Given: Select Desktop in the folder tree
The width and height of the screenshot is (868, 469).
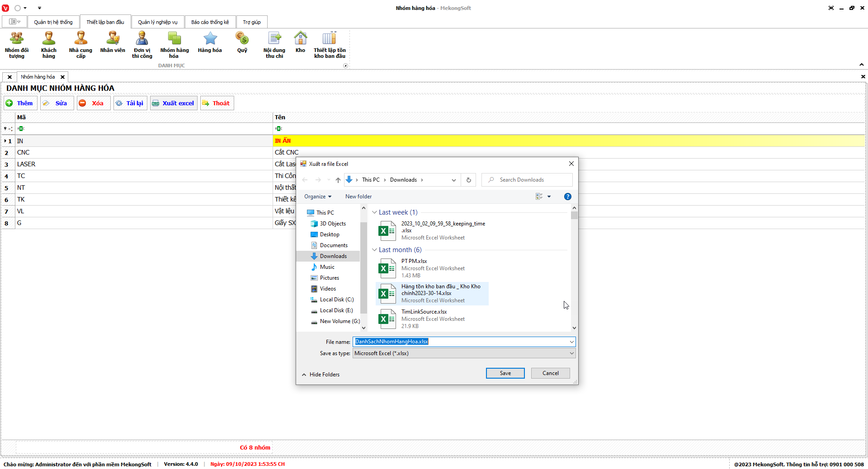Looking at the screenshot, I should 330,234.
